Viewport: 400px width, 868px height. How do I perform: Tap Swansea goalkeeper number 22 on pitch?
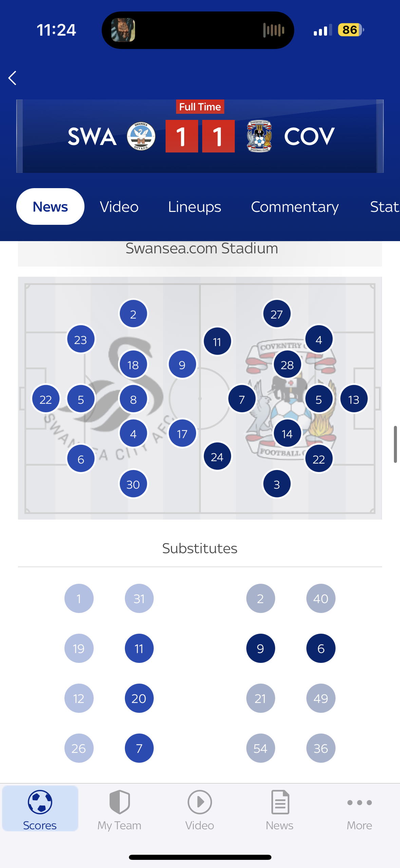tap(46, 399)
